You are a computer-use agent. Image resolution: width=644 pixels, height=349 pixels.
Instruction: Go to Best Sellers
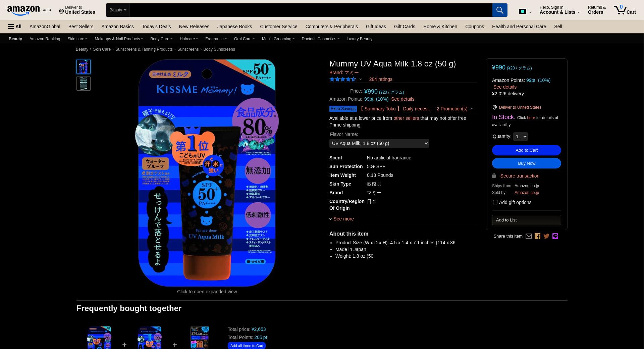[x=81, y=27]
